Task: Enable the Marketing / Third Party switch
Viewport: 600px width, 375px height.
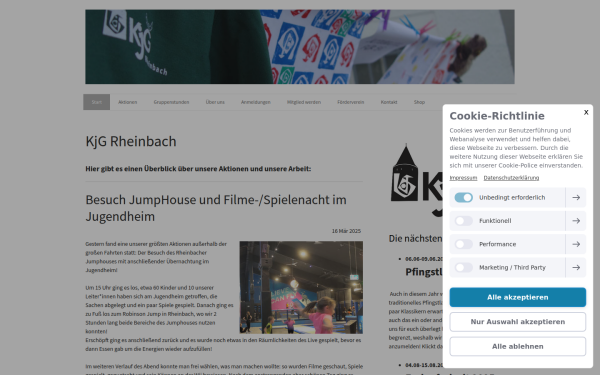Action: (x=463, y=267)
